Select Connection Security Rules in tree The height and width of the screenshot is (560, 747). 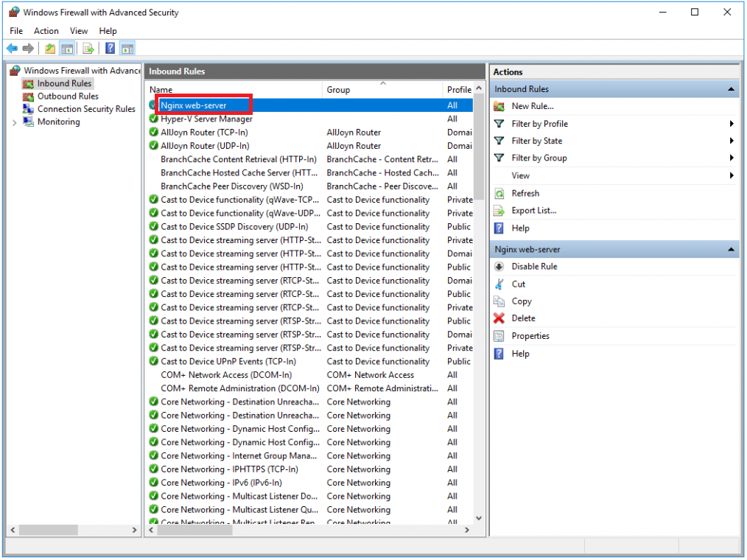pyautogui.click(x=86, y=109)
